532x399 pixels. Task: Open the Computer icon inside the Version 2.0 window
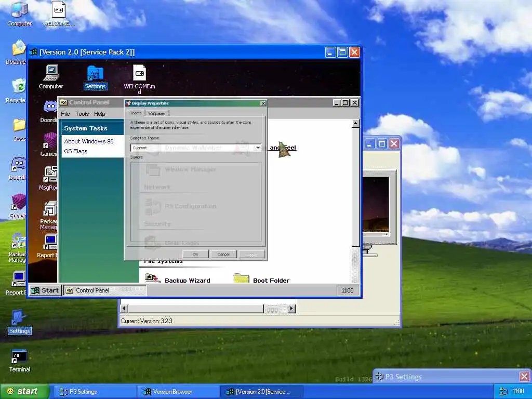pyautogui.click(x=51, y=77)
